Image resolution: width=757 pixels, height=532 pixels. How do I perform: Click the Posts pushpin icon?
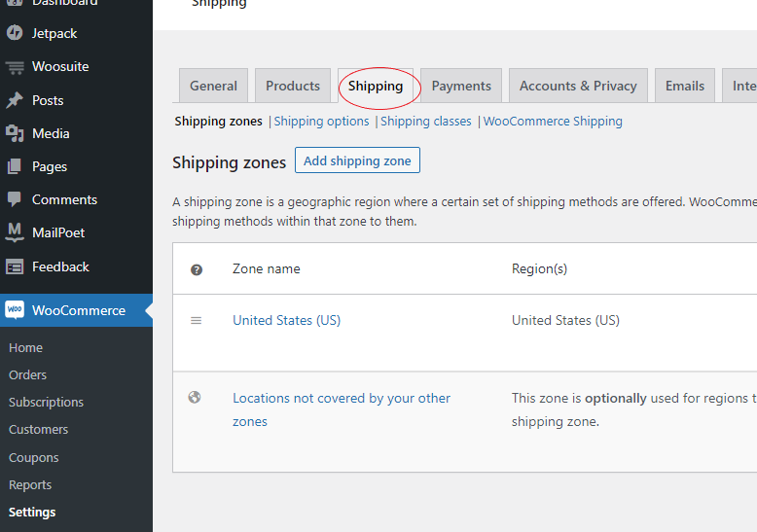click(15, 100)
